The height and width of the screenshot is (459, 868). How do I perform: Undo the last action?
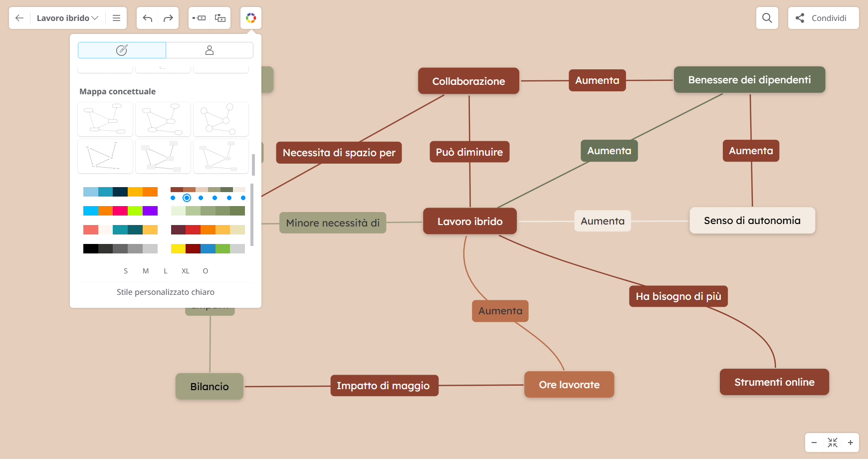click(147, 18)
